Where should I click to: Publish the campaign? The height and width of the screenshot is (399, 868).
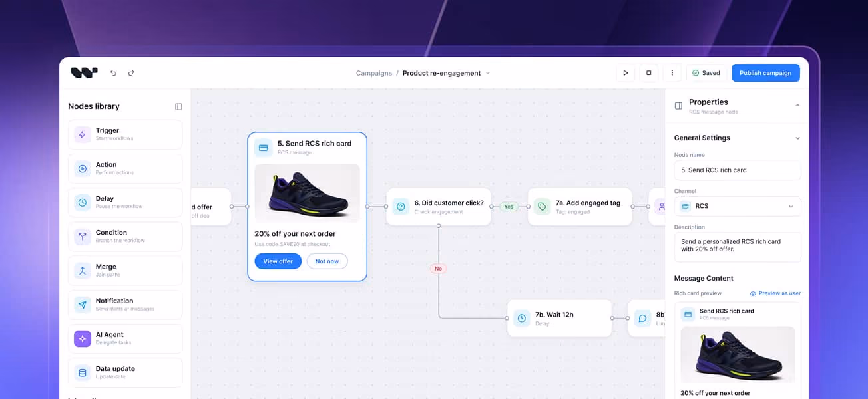click(765, 73)
